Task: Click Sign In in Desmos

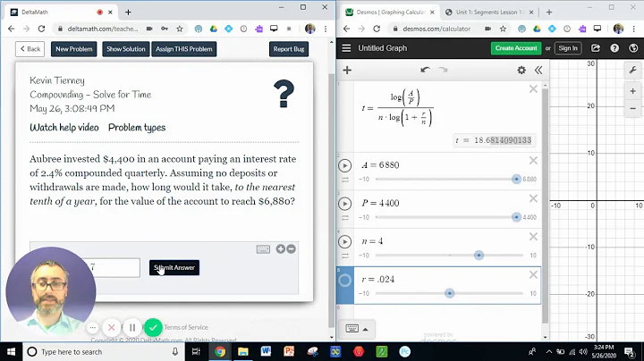Action: (x=568, y=48)
